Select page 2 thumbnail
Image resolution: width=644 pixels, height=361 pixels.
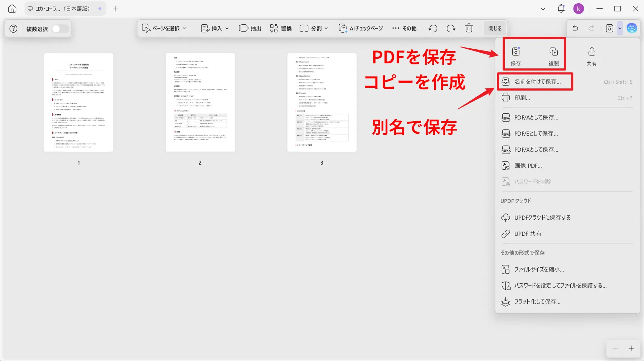(x=200, y=102)
